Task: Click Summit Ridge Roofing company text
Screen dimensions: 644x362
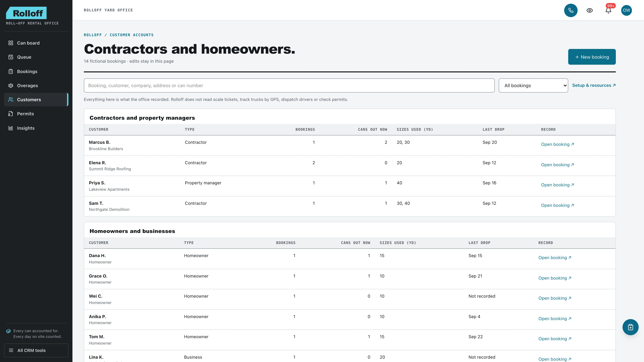Action: [110, 169]
